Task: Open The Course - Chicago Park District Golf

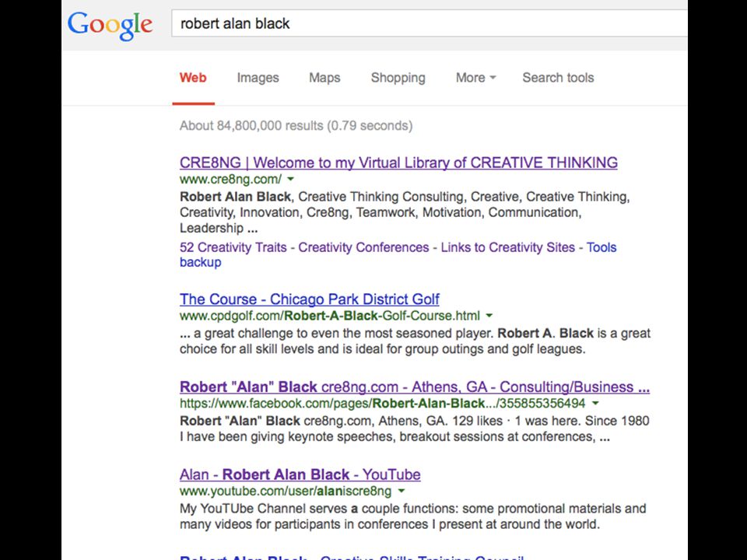Action: tap(309, 299)
